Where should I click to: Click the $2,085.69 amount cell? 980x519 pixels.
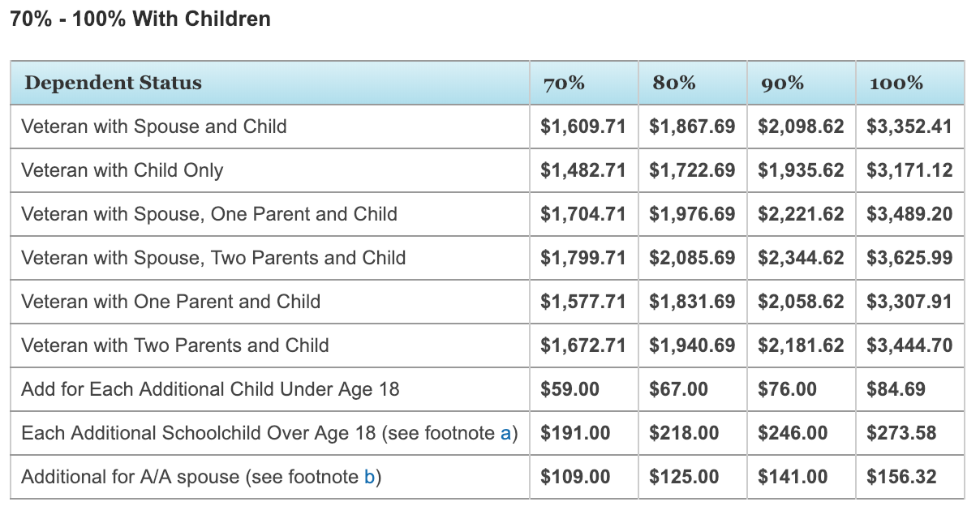tap(692, 258)
